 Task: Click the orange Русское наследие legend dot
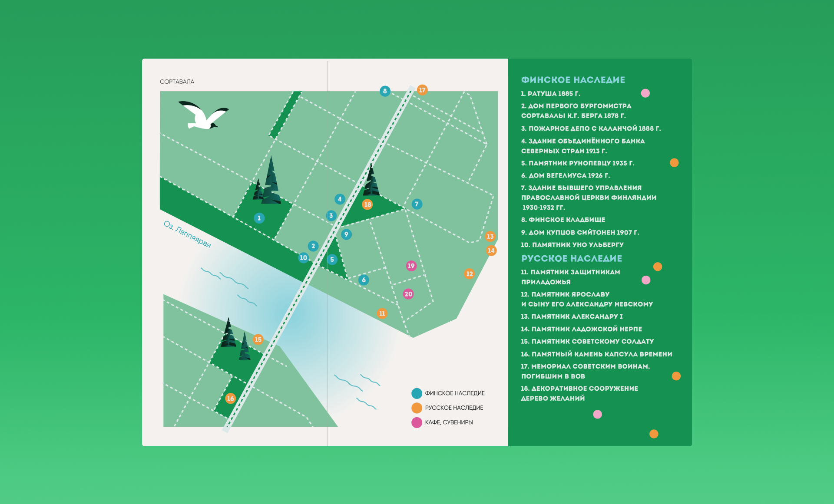click(417, 408)
